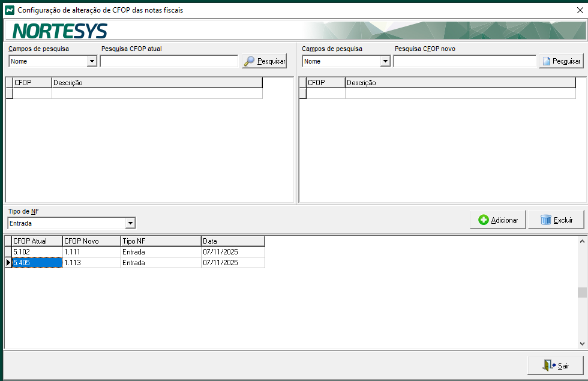This screenshot has height=381, width=588.
Task: Click the exit door Sair icon
Action: pos(549,365)
